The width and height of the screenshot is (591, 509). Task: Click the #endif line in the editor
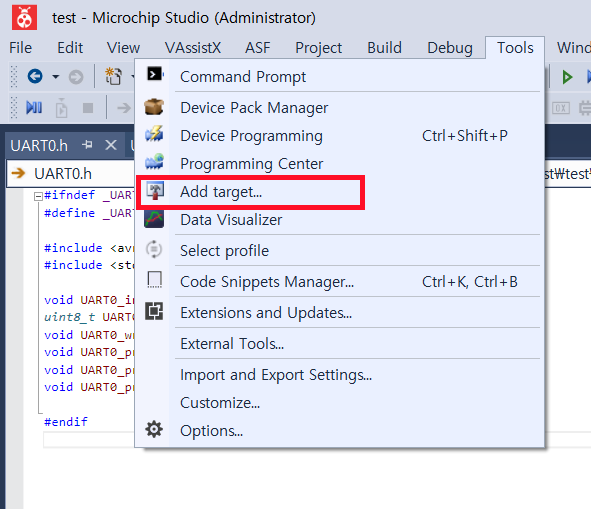coord(66,422)
